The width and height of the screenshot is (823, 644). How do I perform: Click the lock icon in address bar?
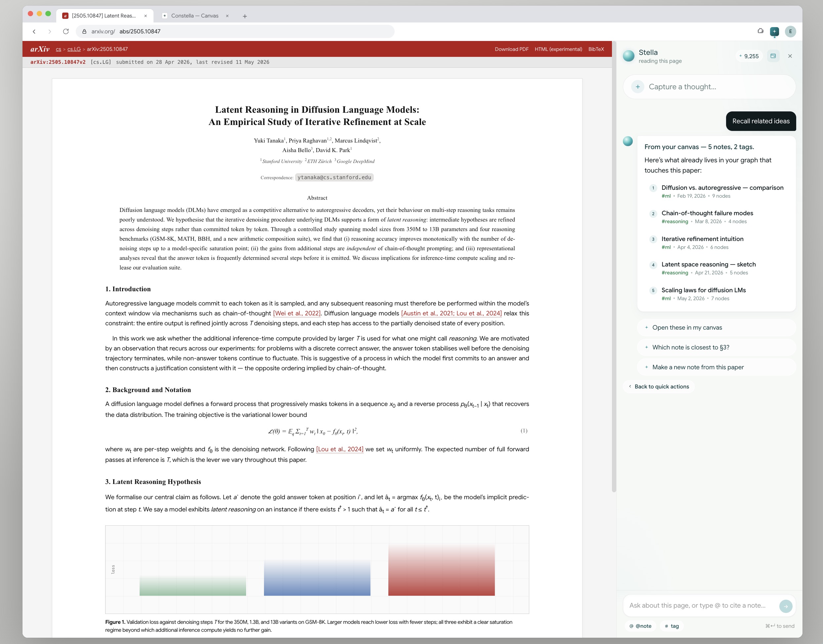click(x=84, y=32)
